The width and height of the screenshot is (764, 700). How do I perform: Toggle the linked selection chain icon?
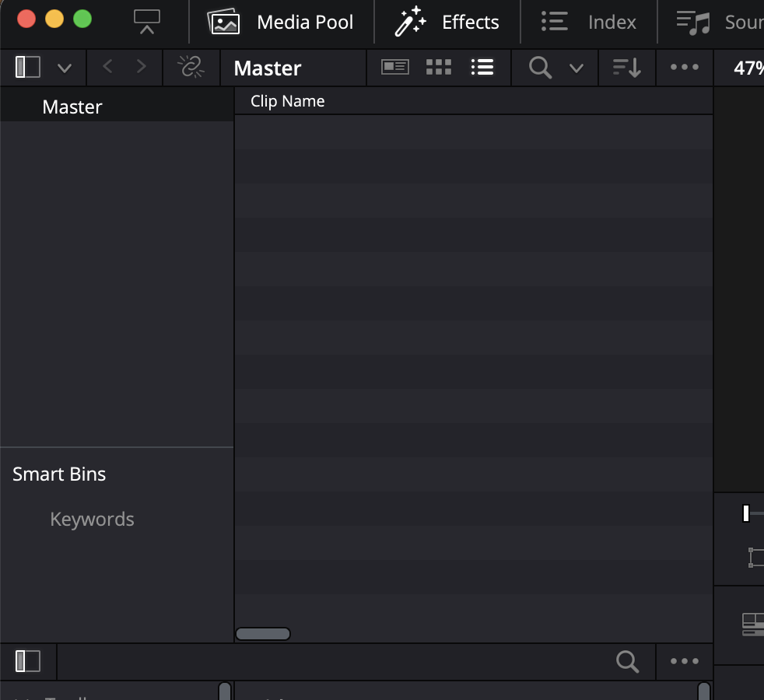pyautogui.click(x=191, y=68)
